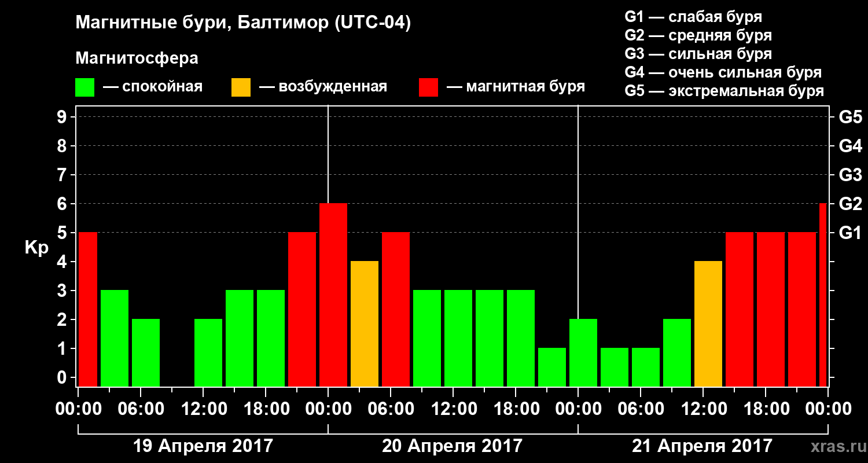The image size is (868, 463).
Task: Click the red Kp 5 bar at 18:00, 21 April
Action: click(x=771, y=310)
